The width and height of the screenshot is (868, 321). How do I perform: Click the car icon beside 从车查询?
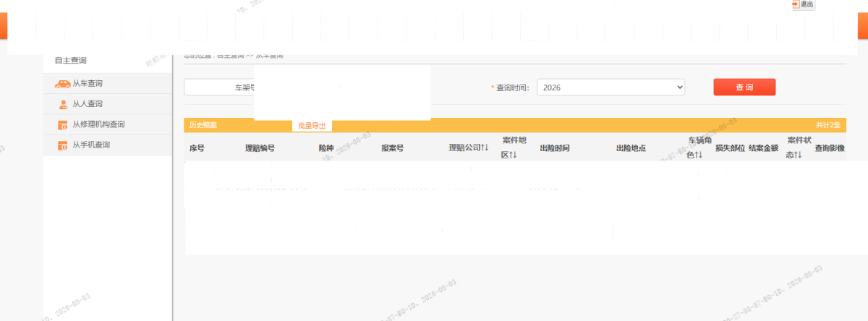pos(62,84)
